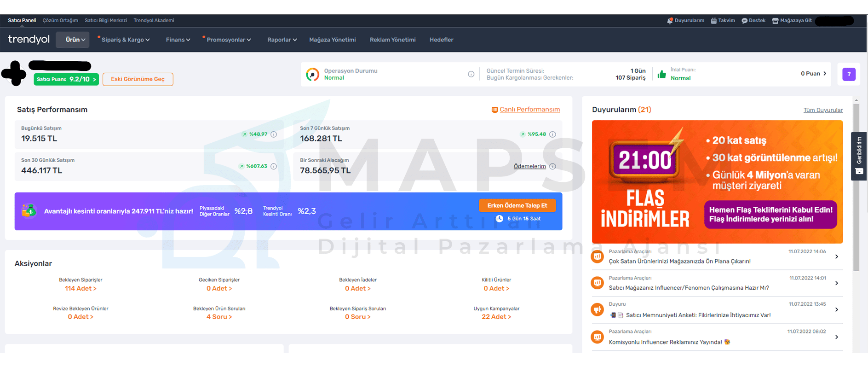Image resolution: width=868 pixels, height=367 pixels.
Task: Open Uygun Kampanyalar 22 Adet link
Action: click(496, 317)
